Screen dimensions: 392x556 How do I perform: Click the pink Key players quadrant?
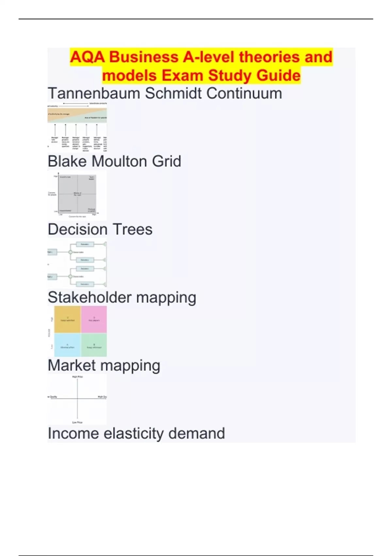tap(94, 319)
